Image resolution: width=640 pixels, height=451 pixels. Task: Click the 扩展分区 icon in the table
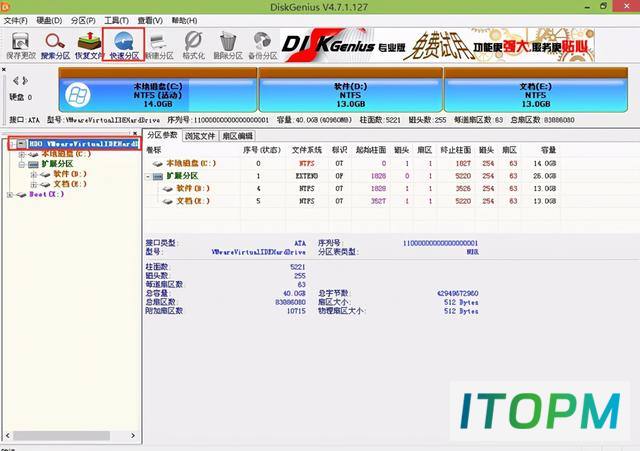[158, 176]
